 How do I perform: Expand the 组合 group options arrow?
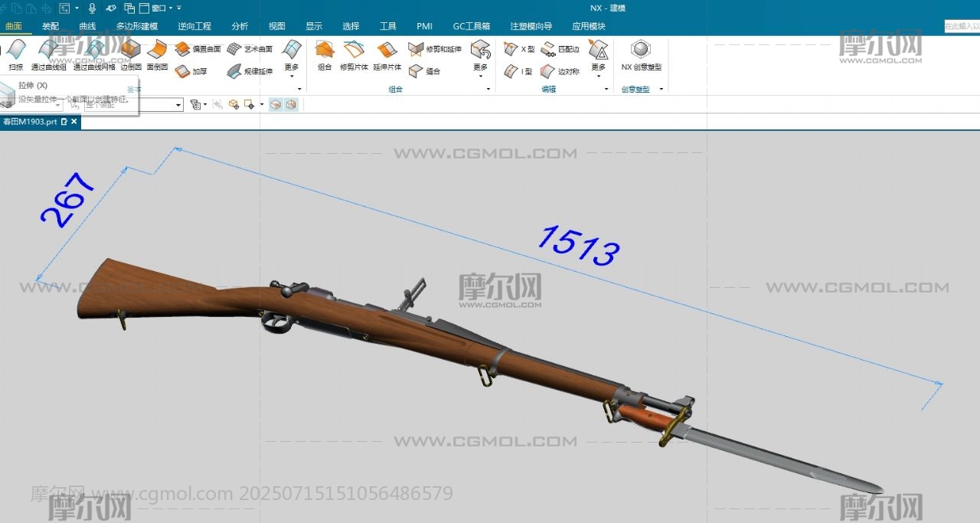point(488,89)
